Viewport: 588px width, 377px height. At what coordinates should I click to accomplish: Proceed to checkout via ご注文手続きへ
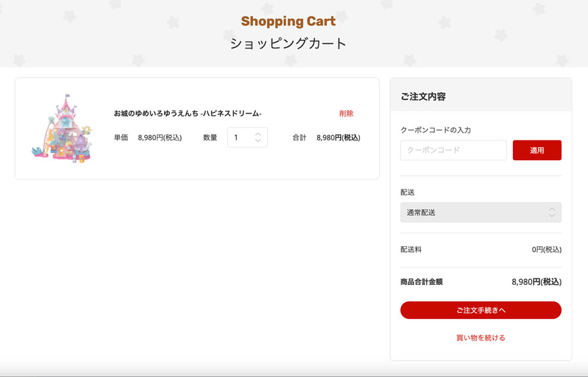point(481,310)
